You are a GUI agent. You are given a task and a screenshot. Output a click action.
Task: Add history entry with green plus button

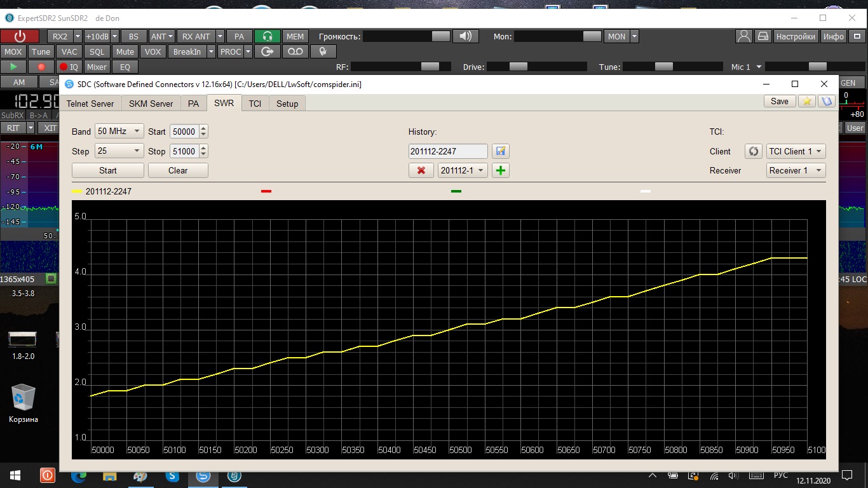click(x=501, y=170)
